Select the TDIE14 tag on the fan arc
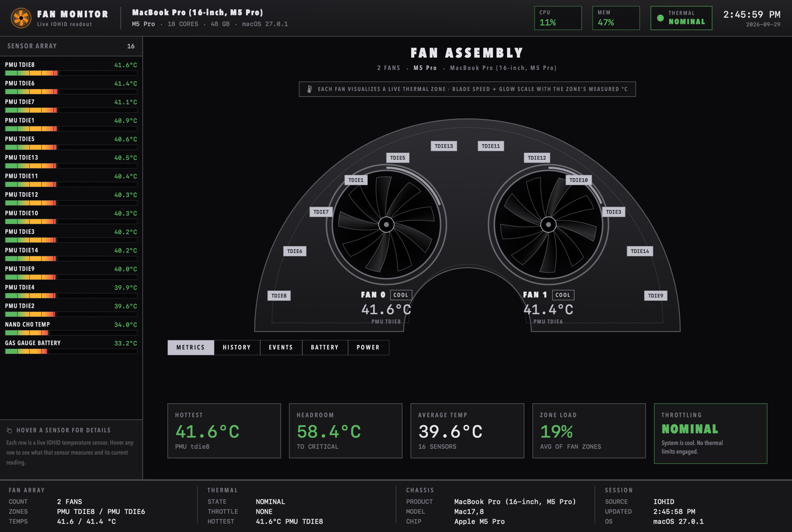This screenshot has width=792, height=532. (x=640, y=251)
